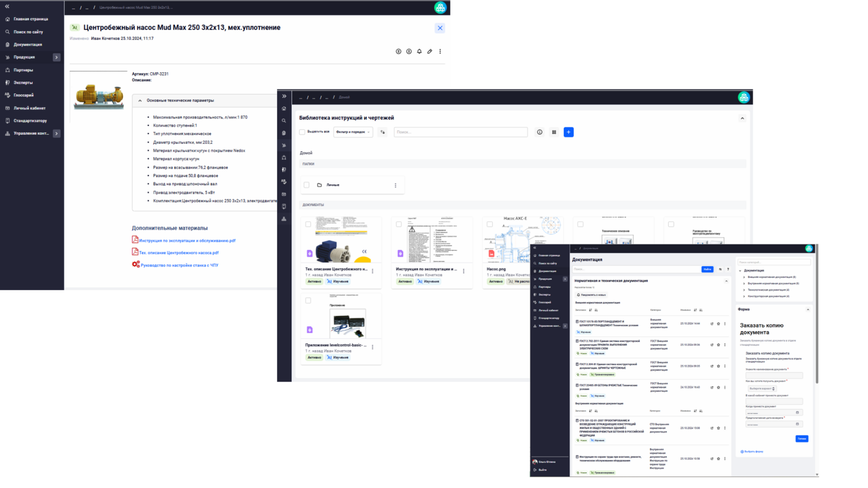The width and height of the screenshot is (868, 488).
Task: Click the blue plus button to add a document
Action: [x=568, y=132]
